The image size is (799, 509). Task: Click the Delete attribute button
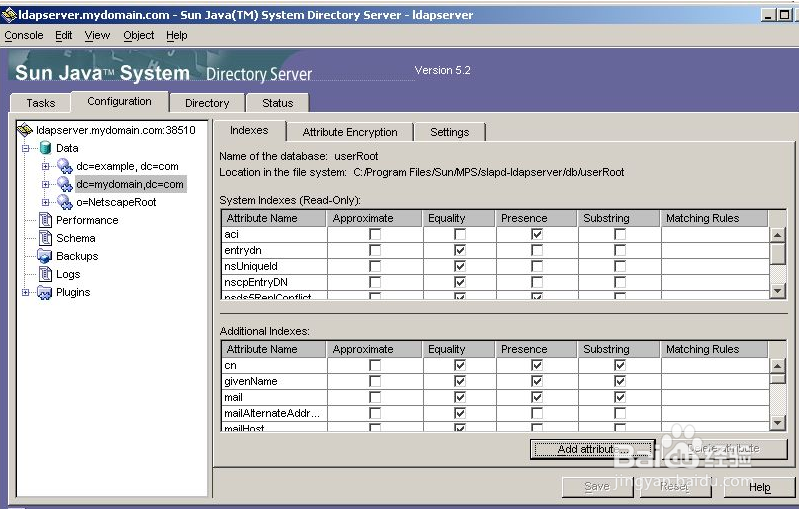(724, 449)
